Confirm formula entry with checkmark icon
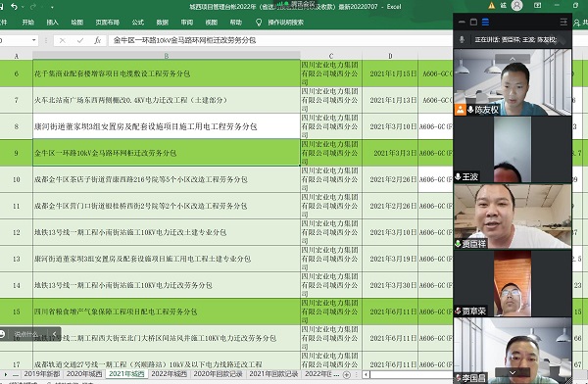588x384 pixels. click(x=80, y=40)
